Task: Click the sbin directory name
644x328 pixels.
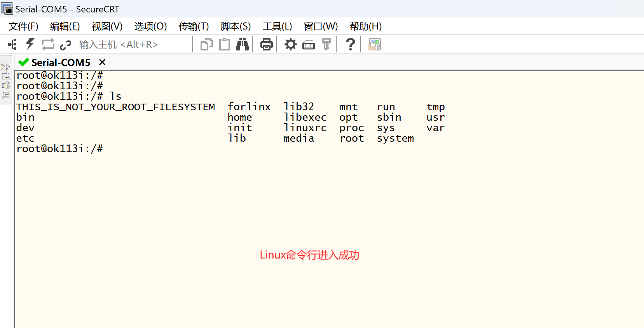Action: pyautogui.click(x=389, y=117)
